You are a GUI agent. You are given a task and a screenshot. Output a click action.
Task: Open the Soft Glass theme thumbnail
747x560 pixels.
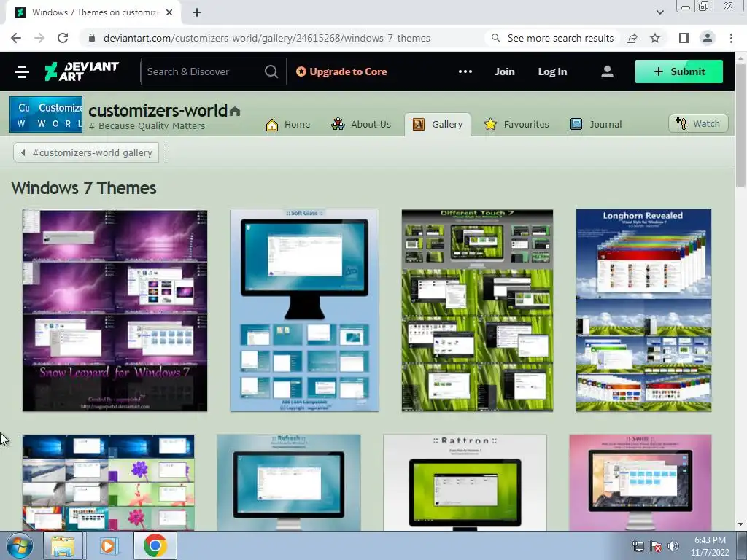[304, 311]
